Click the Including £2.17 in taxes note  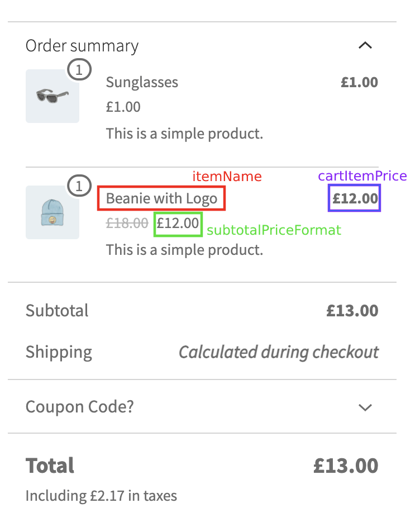[101, 495]
